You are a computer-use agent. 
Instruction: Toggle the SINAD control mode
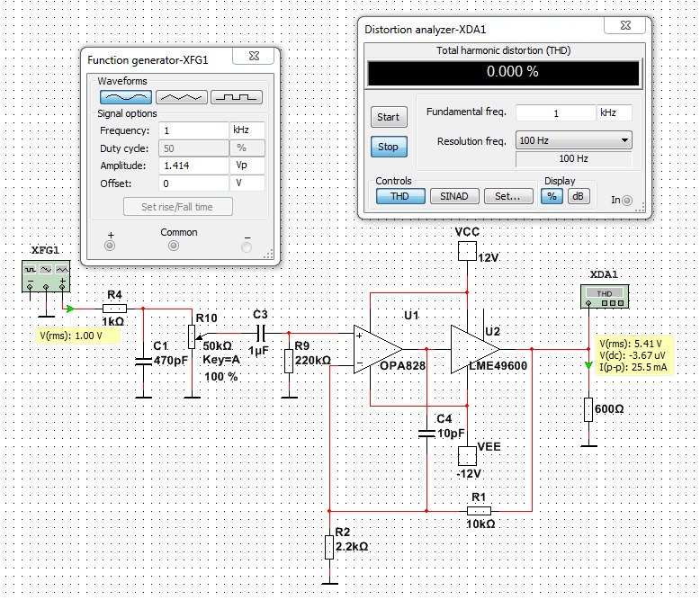(x=454, y=196)
